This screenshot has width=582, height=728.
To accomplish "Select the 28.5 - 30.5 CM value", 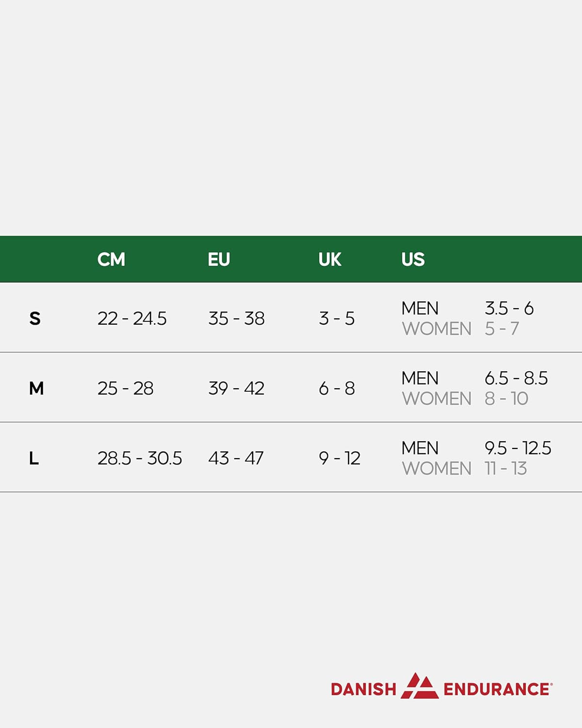I will [140, 458].
